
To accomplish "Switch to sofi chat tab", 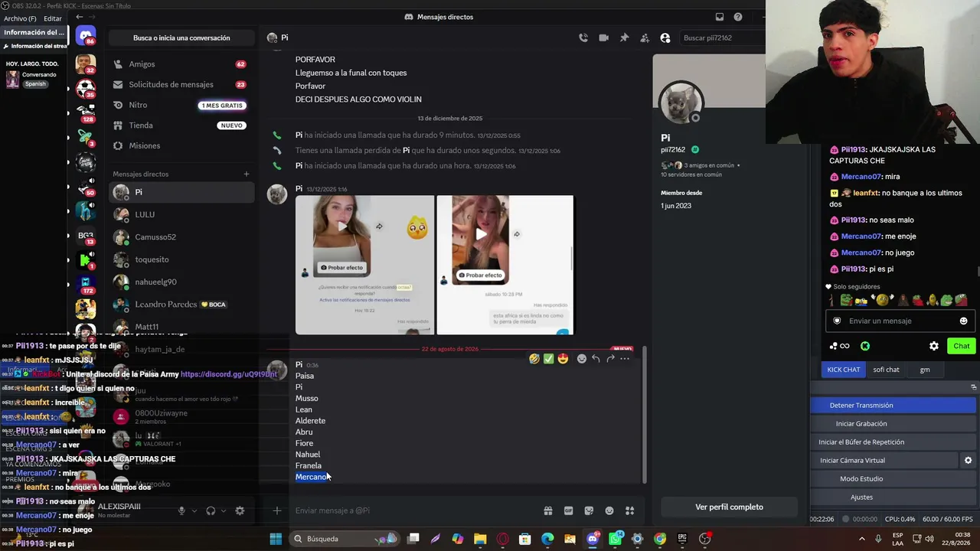I will click(886, 370).
